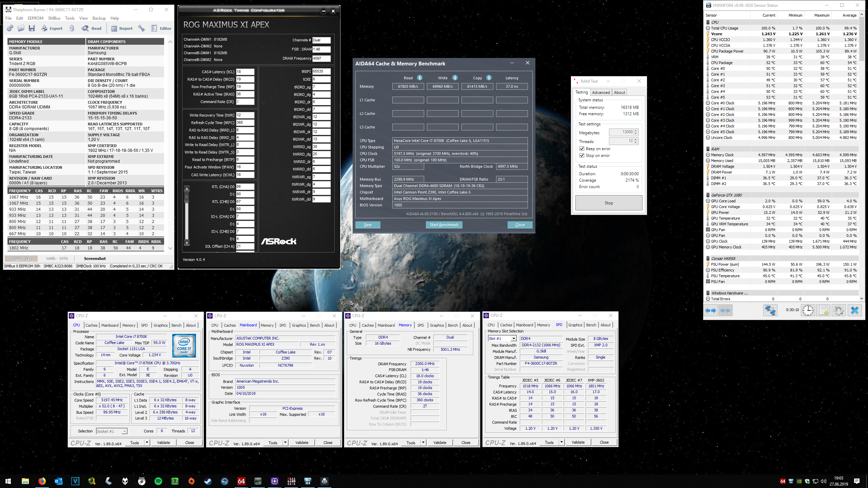Screen dimensions: 868x488
Task: Click the tREFI field in ASRock Timing Configurator
Action: [x=321, y=72]
